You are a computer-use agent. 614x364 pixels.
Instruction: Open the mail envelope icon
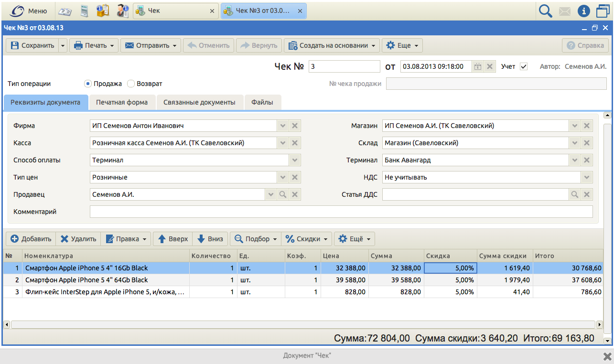point(565,11)
